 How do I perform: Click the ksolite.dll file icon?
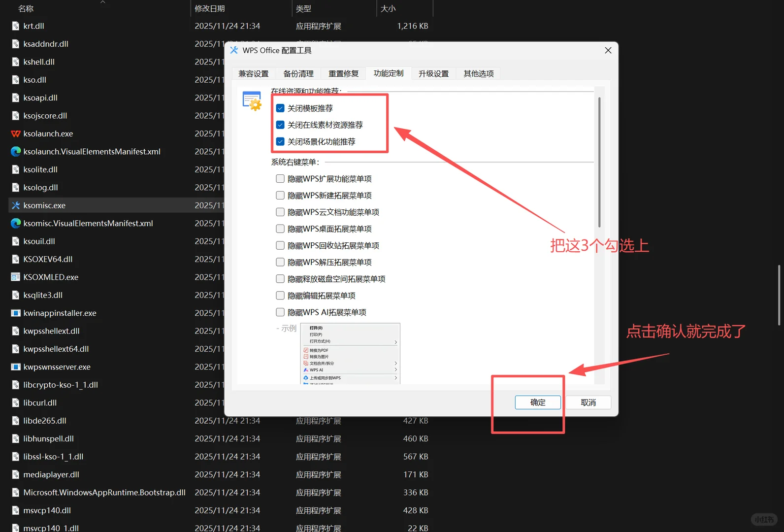[x=16, y=169]
